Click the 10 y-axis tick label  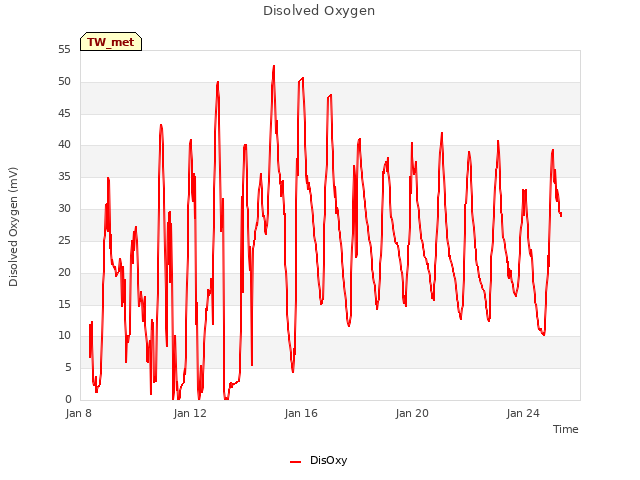coord(64,336)
